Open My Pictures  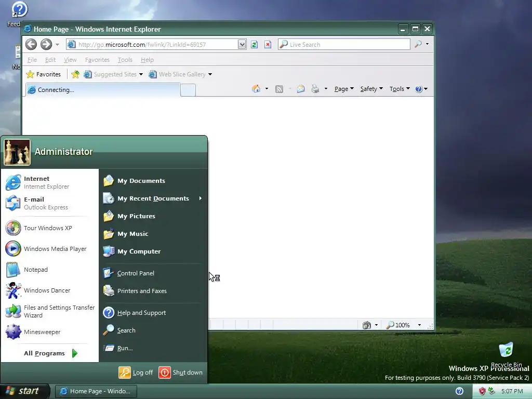tap(153, 216)
